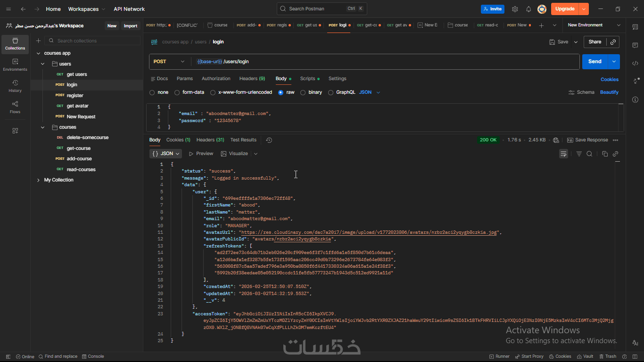Click the request URL input field
This screenshot has width=644, height=362.
(x=386, y=62)
